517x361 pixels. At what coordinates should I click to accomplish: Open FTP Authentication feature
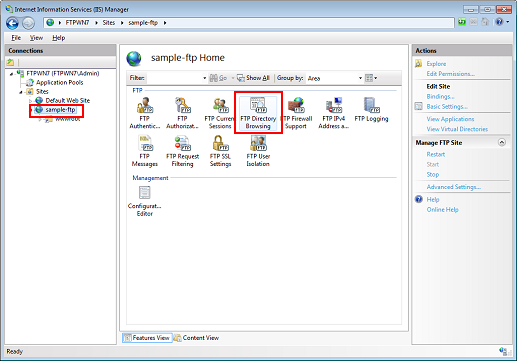145,113
